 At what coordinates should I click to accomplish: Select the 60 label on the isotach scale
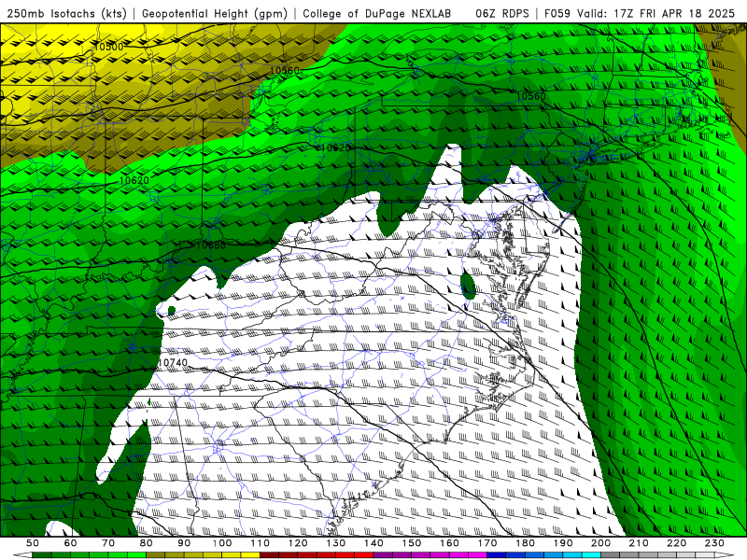tap(70, 543)
